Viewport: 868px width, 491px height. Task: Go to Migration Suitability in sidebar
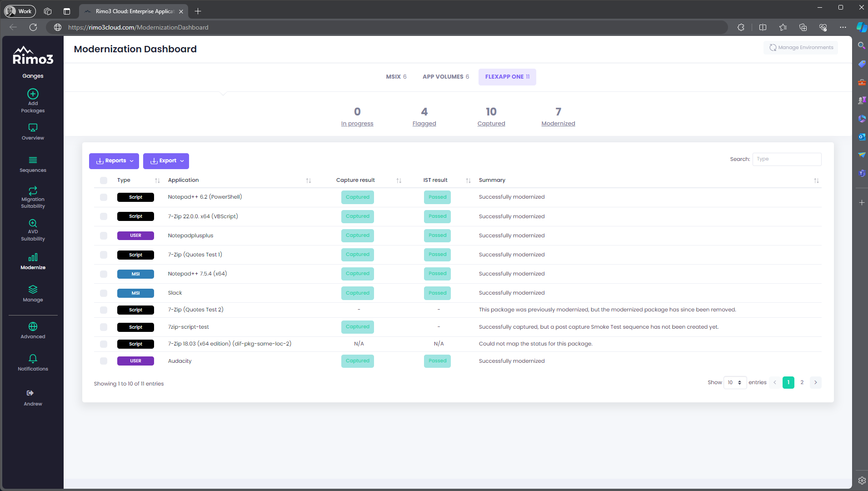(x=33, y=191)
